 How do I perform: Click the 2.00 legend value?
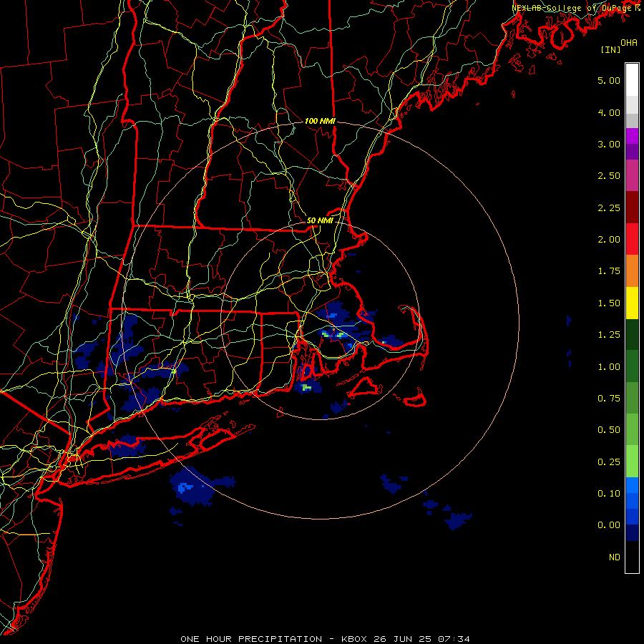(x=609, y=240)
